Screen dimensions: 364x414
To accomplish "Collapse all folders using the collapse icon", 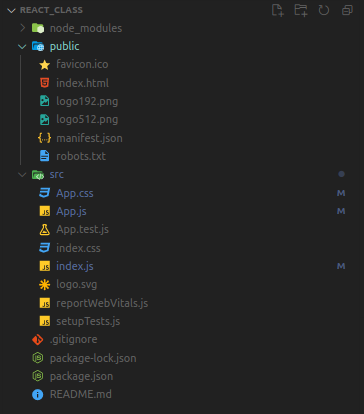I will pyautogui.click(x=347, y=10).
